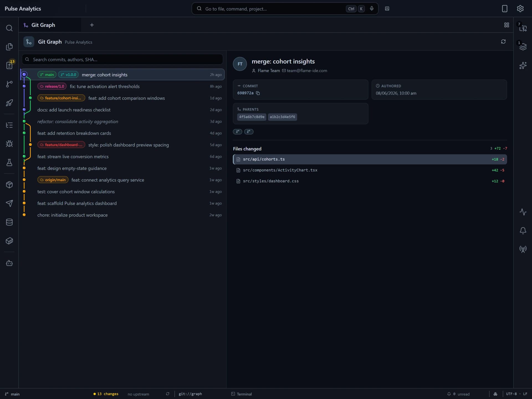The image size is (532, 399).
Task: Open the search icon in left sidebar
Action: (9, 28)
